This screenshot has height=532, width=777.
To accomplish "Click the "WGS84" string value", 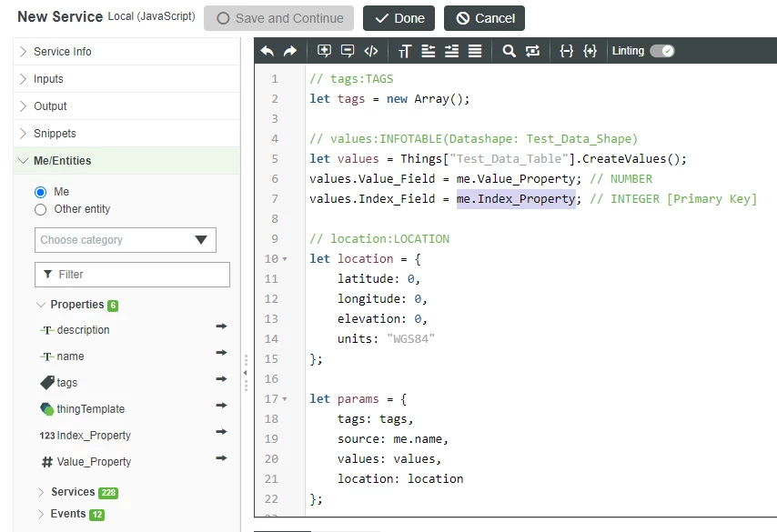I will [x=410, y=339].
